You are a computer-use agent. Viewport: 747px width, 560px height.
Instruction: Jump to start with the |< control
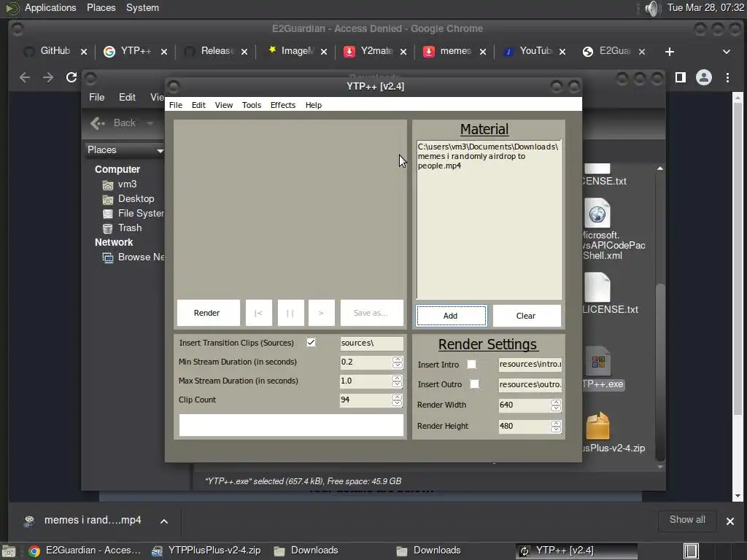(259, 313)
